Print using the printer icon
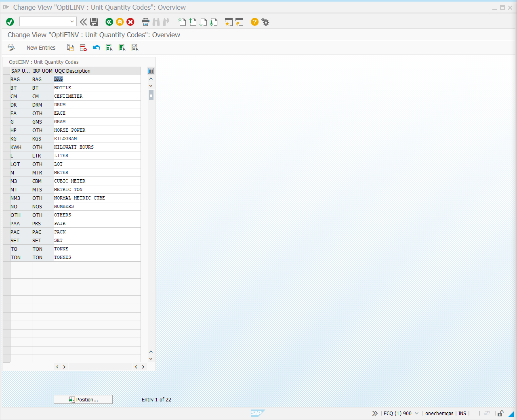517x420 pixels. coord(146,22)
